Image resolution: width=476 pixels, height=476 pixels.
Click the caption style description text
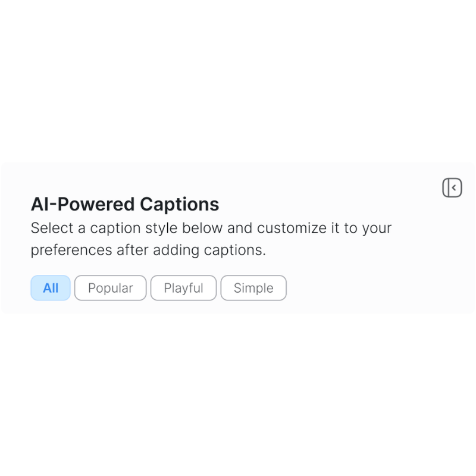pyautogui.click(x=211, y=239)
